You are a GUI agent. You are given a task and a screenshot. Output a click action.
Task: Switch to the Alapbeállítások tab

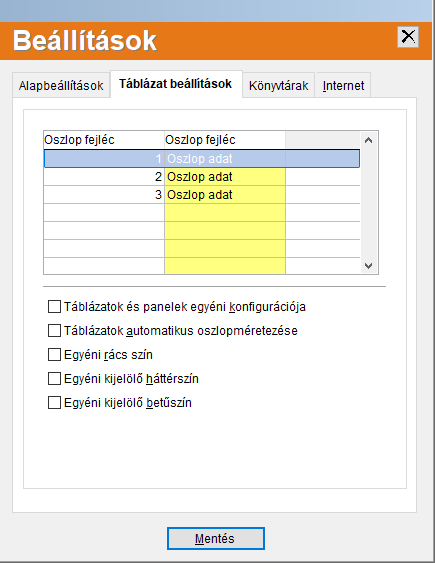click(61, 85)
